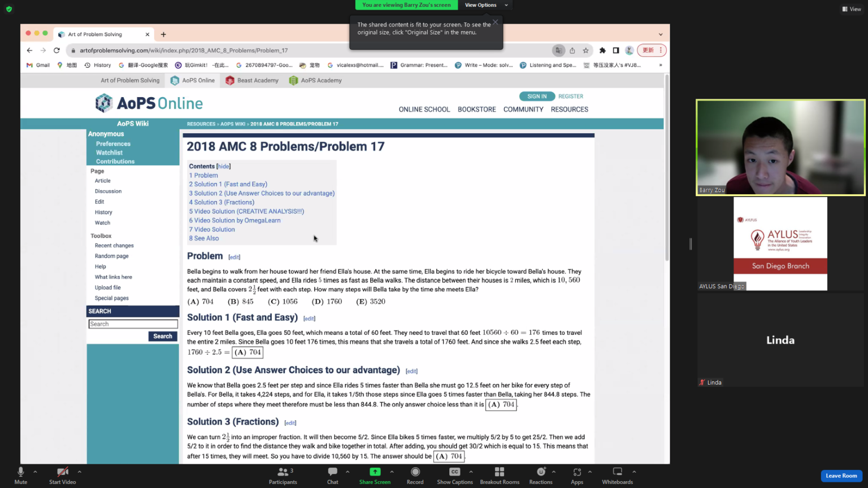This screenshot has height=488, width=868.
Task: Switch to AoPS Online site tab
Action: click(193, 80)
